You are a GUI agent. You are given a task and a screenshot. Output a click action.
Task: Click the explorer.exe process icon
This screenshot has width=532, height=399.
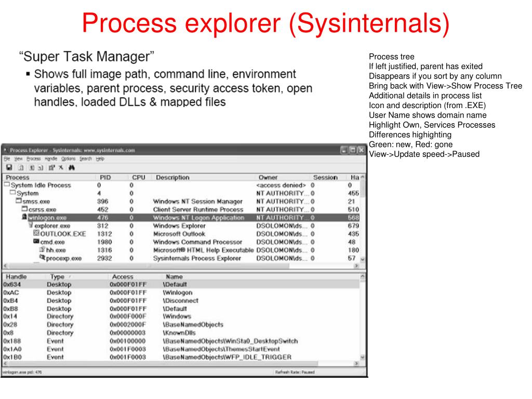tap(31, 225)
